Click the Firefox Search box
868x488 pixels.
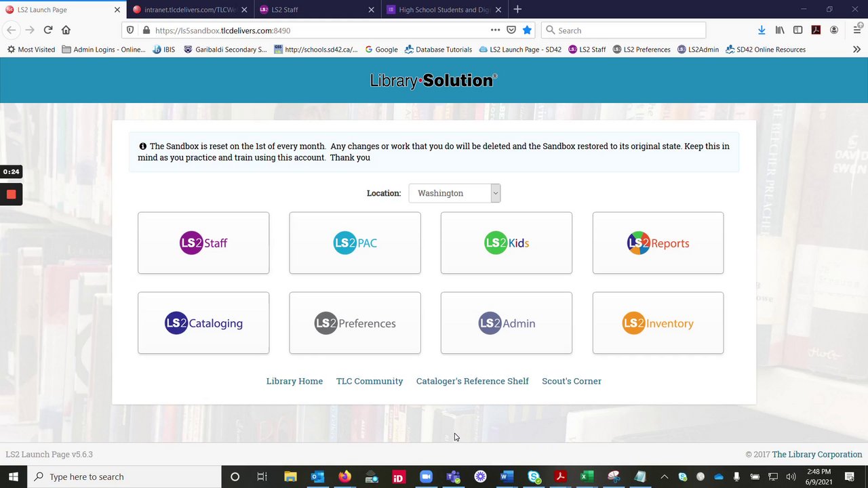pyautogui.click(x=624, y=30)
